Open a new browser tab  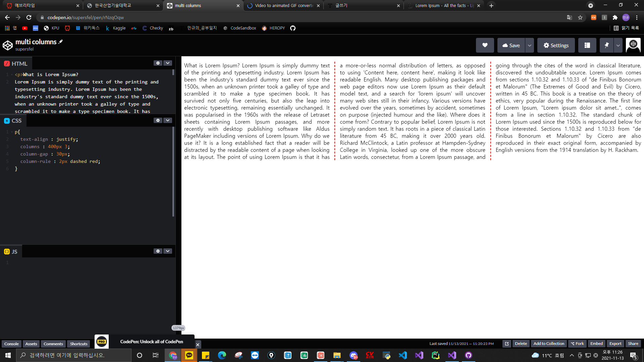coord(491,5)
